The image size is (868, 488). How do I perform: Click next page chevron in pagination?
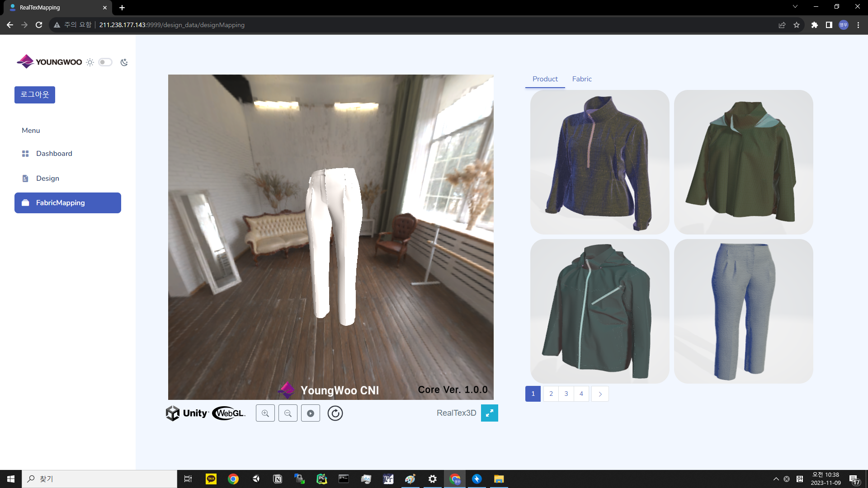[600, 394]
